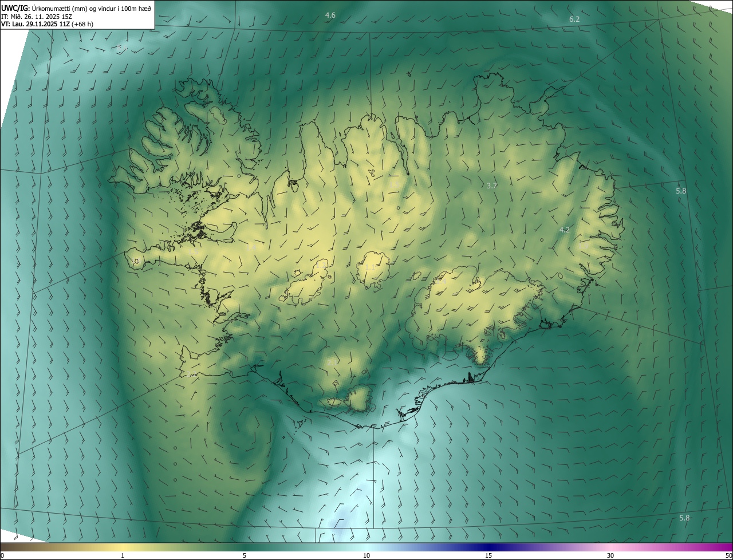Click the 1.1 value label on the glacier
This screenshot has height=560, width=733.
pos(370,267)
